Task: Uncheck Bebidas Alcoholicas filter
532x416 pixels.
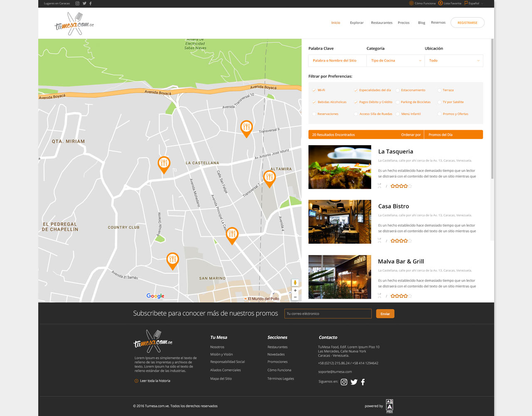Action: pyautogui.click(x=314, y=102)
